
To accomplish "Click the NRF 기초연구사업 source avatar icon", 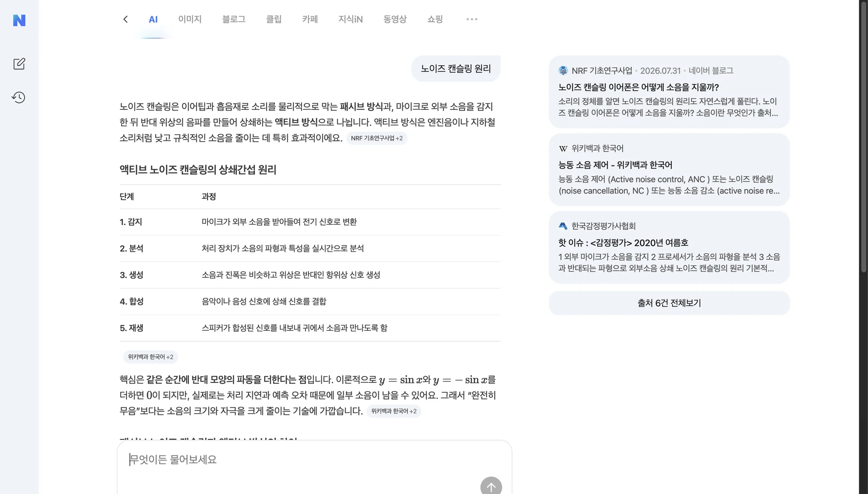I will pos(563,71).
